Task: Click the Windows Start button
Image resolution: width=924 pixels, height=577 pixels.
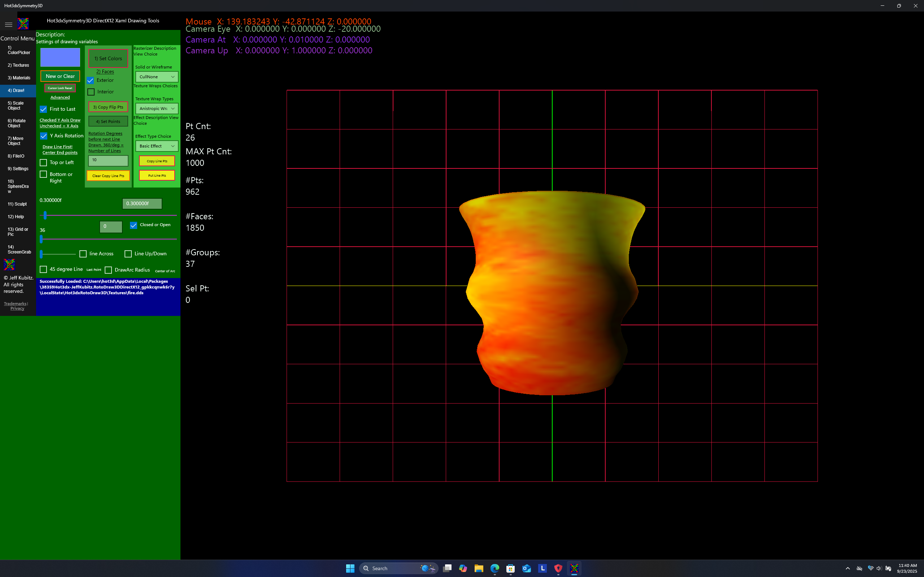Action: tap(350, 568)
